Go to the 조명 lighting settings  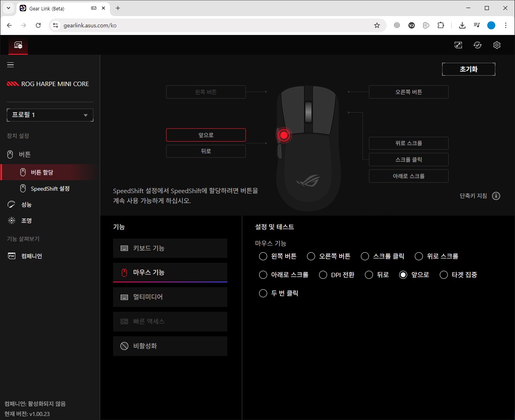tap(50, 221)
